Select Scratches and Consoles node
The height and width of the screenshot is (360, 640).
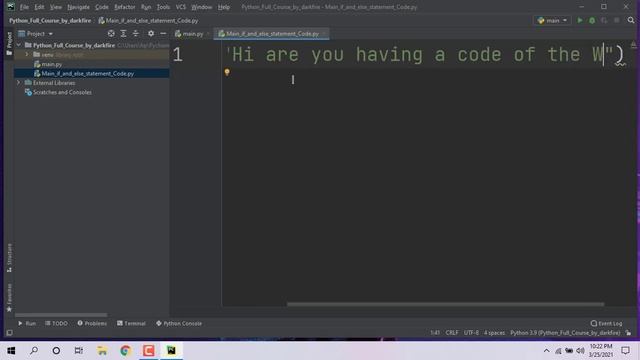pos(62,92)
